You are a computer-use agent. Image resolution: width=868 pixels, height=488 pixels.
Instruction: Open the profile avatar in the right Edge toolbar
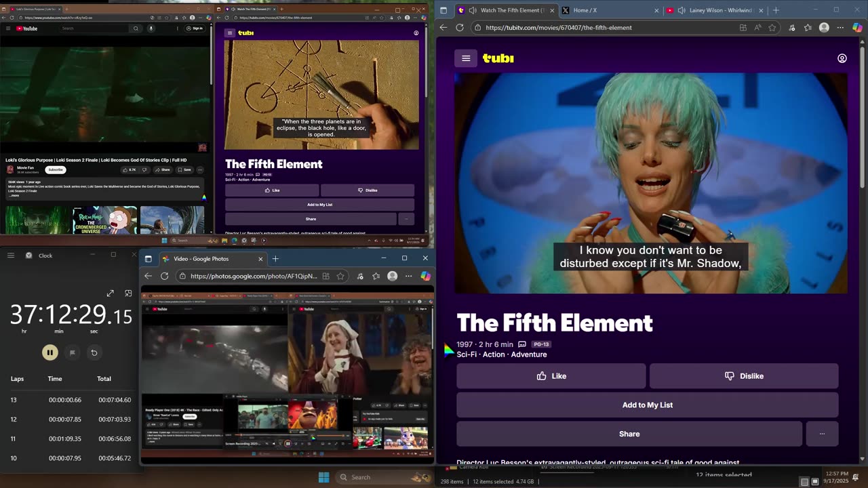824,28
